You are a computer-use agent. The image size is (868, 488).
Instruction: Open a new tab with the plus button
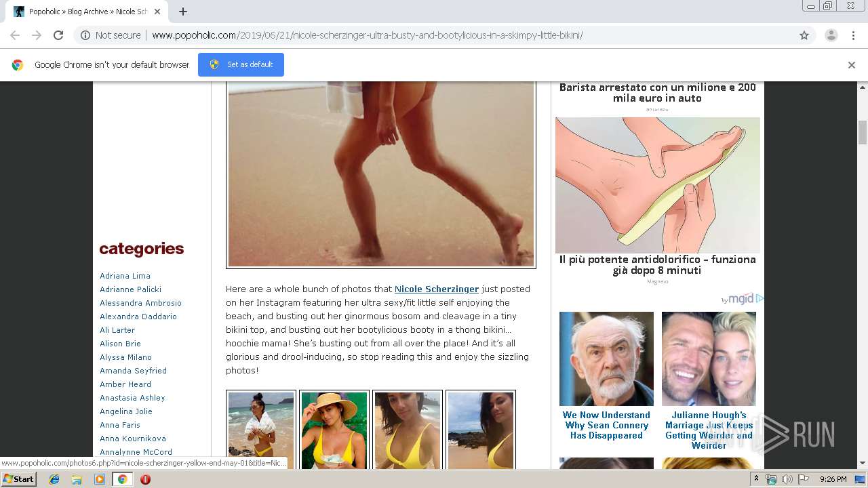click(x=183, y=12)
